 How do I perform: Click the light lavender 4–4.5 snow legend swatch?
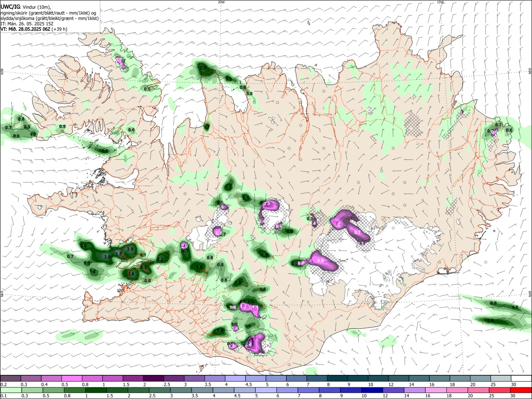[x=234, y=378]
